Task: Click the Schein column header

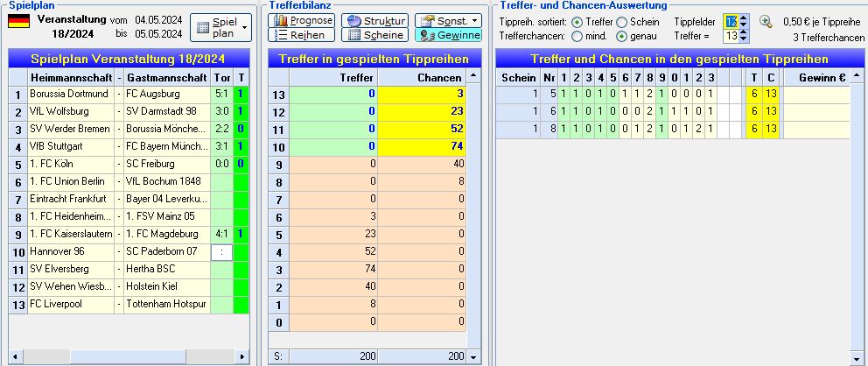Action: pyautogui.click(x=518, y=78)
